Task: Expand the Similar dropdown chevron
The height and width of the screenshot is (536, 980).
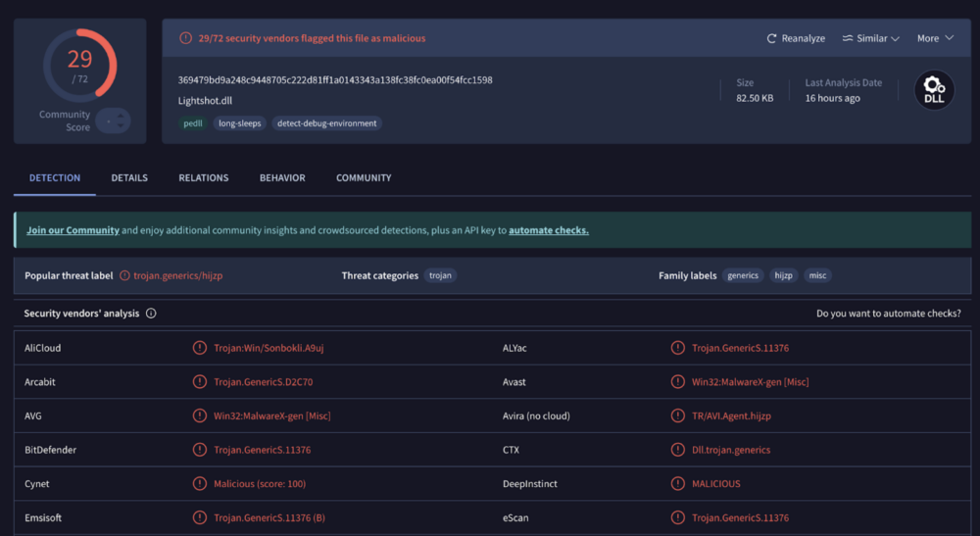Action: (895, 38)
